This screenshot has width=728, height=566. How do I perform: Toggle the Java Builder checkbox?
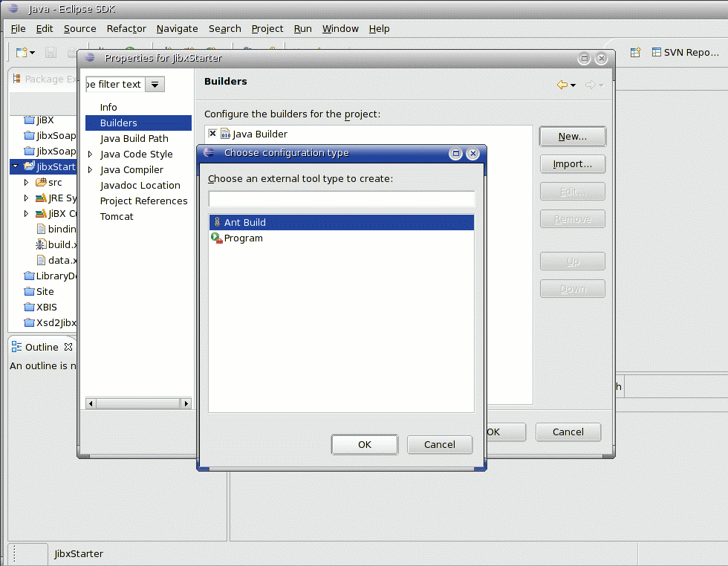point(213,134)
